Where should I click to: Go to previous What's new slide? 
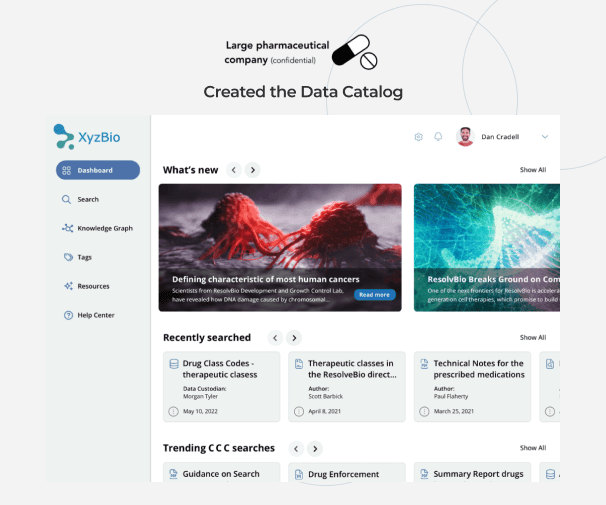coord(234,170)
